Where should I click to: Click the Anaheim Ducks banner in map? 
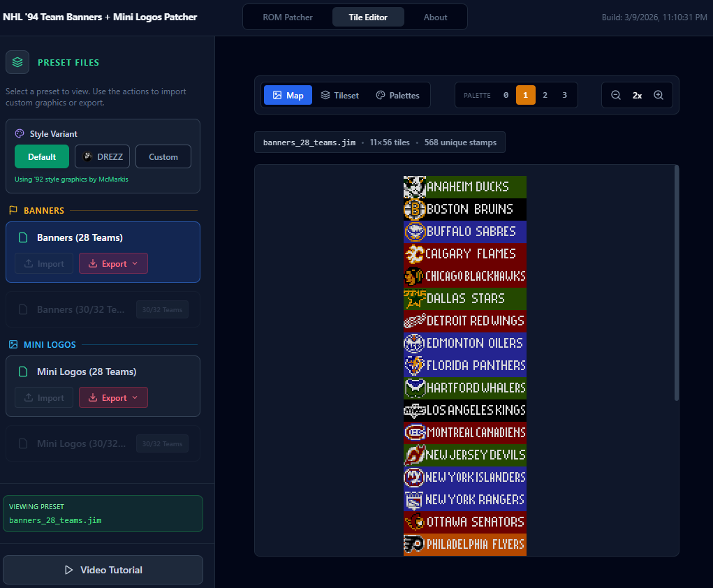point(465,187)
